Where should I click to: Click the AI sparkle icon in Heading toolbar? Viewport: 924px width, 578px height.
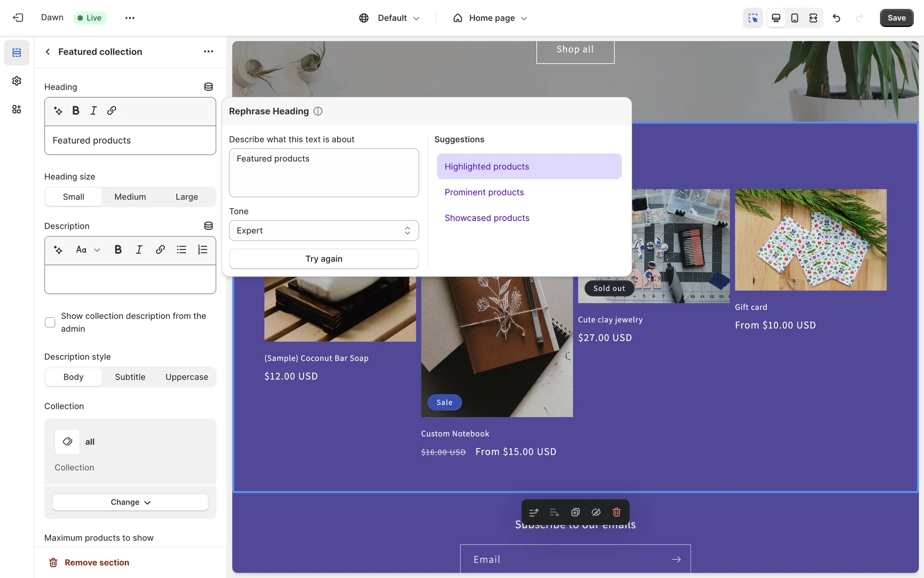click(x=58, y=111)
